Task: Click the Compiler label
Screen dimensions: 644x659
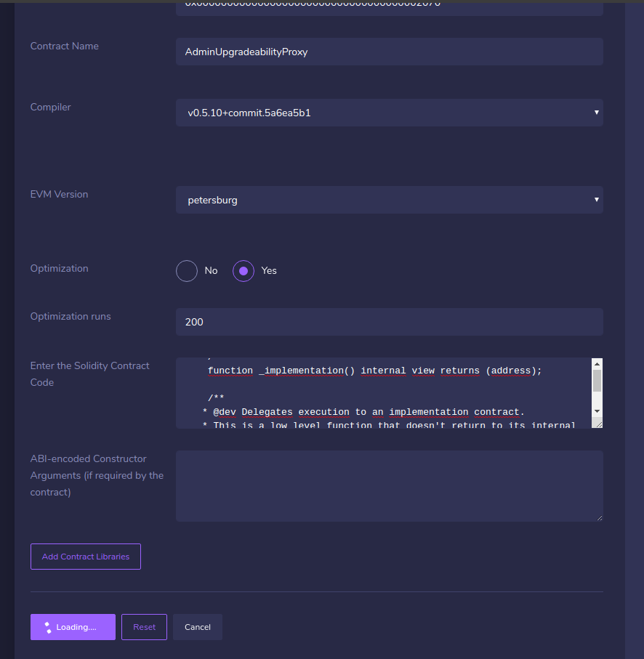Action: pyautogui.click(x=50, y=108)
